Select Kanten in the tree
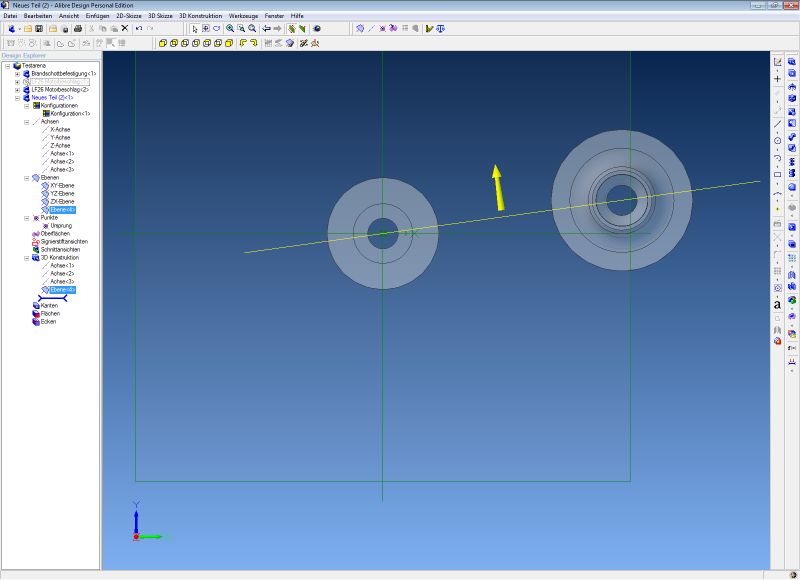The image size is (800, 580). point(49,306)
